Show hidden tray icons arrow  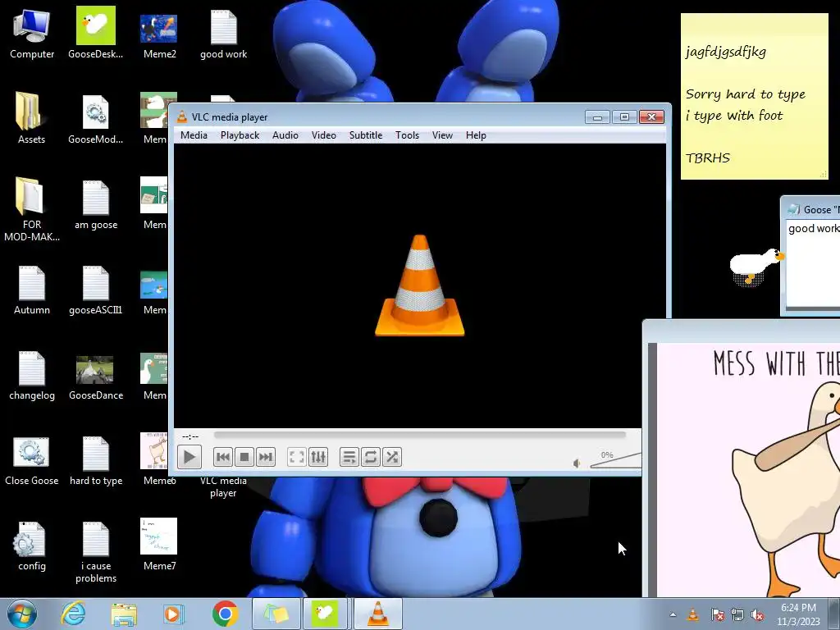point(673,615)
